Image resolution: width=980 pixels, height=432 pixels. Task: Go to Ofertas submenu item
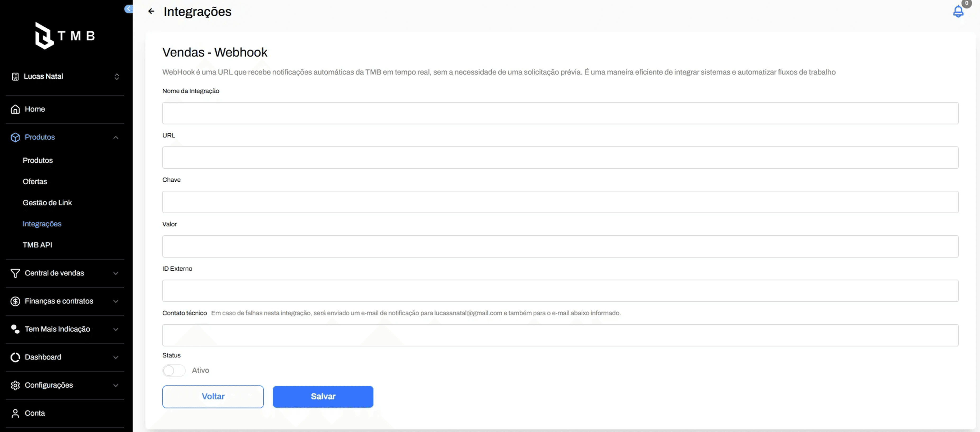[x=35, y=181]
